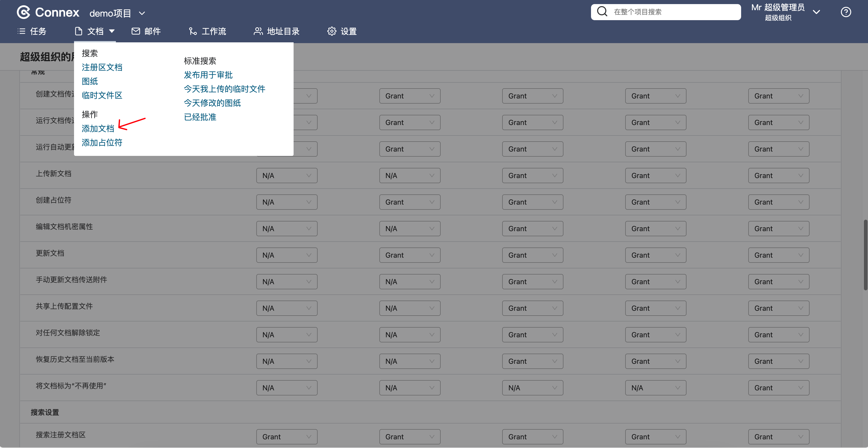Open the 注册区文档 link
This screenshot has height=448, width=868.
[102, 67]
